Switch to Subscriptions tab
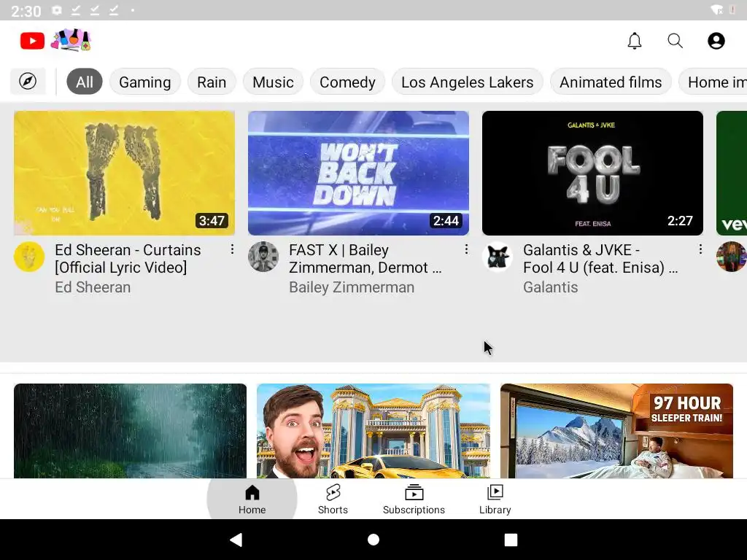Screen dimensions: 747x560 (x=414, y=499)
